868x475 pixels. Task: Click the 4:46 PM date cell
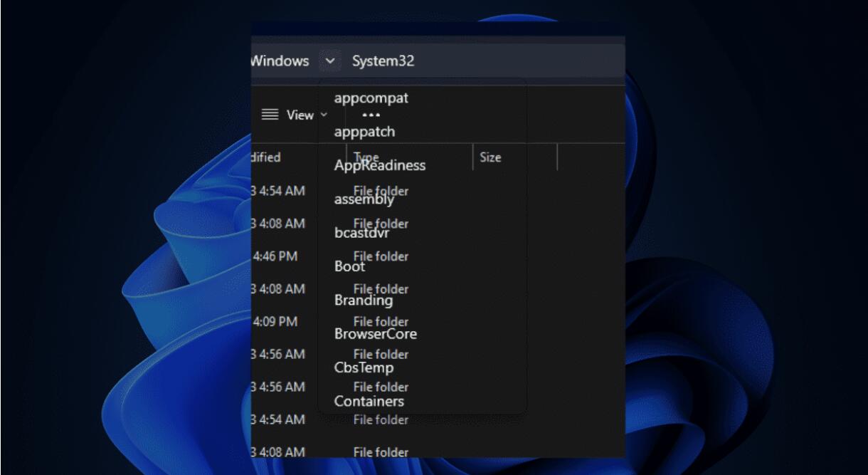275,256
